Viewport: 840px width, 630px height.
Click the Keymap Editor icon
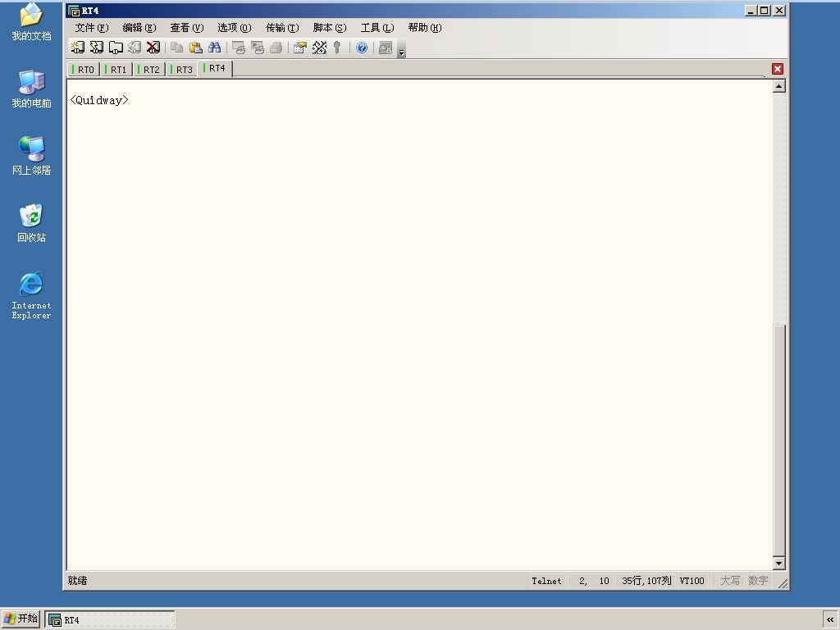coord(319,48)
